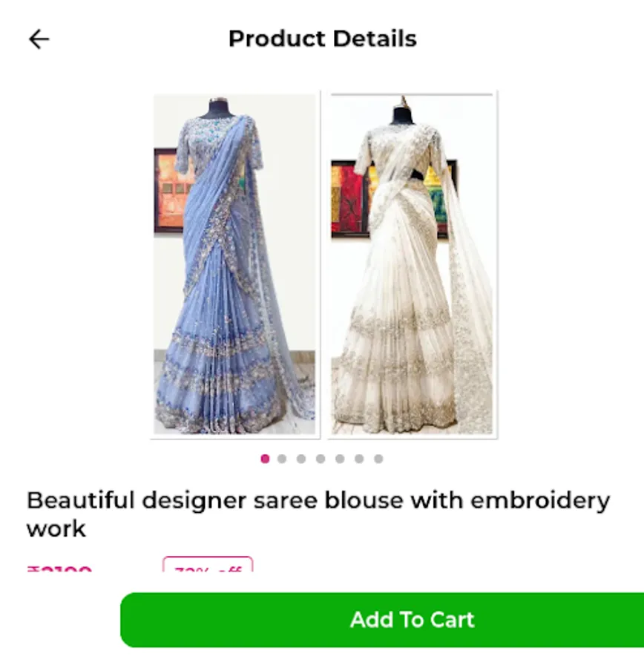Select the first pink carousel dot
The width and height of the screenshot is (644, 668).
pyautogui.click(x=265, y=459)
